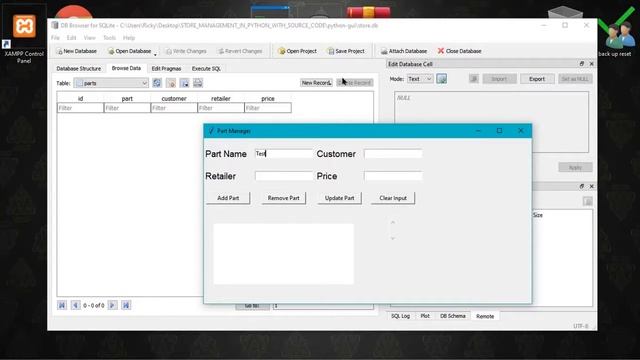Open the View menu
The height and width of the screenshot is (360, 640).
point(89,38)
